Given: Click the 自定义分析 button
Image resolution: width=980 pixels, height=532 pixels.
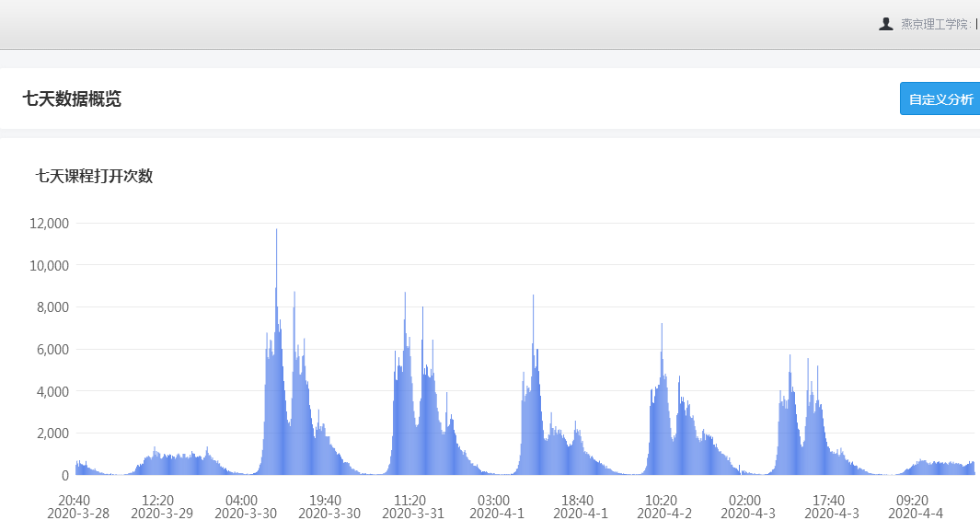Looking at the screenshot, I should click(x=940, y=99).
